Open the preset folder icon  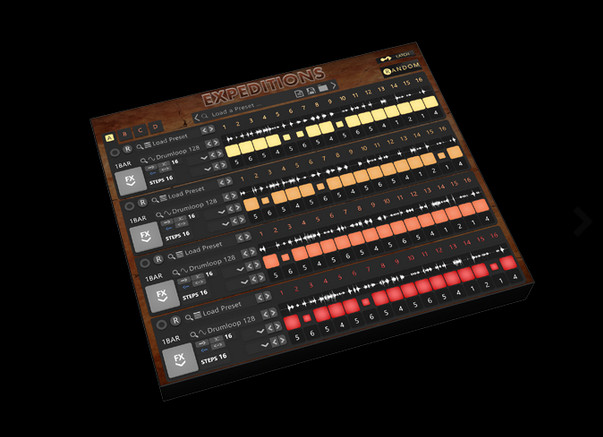point(323,88)
